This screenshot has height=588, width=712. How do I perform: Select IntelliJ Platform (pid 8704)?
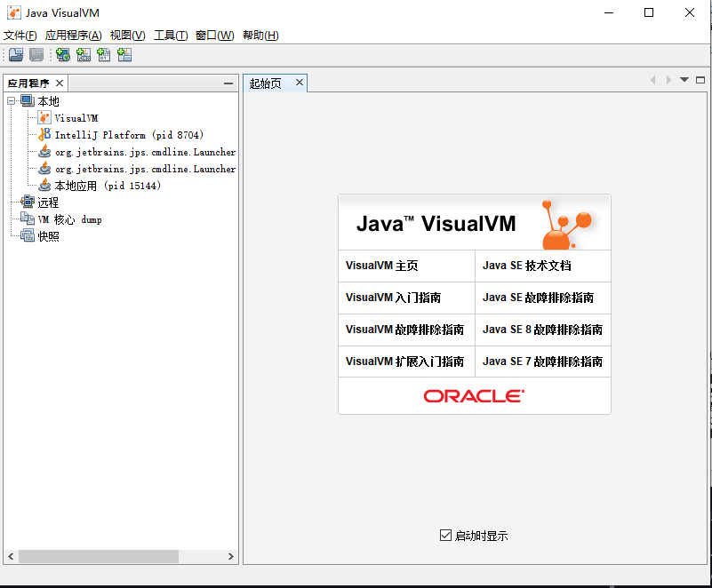pyautogui.click(x=130, y=135)
